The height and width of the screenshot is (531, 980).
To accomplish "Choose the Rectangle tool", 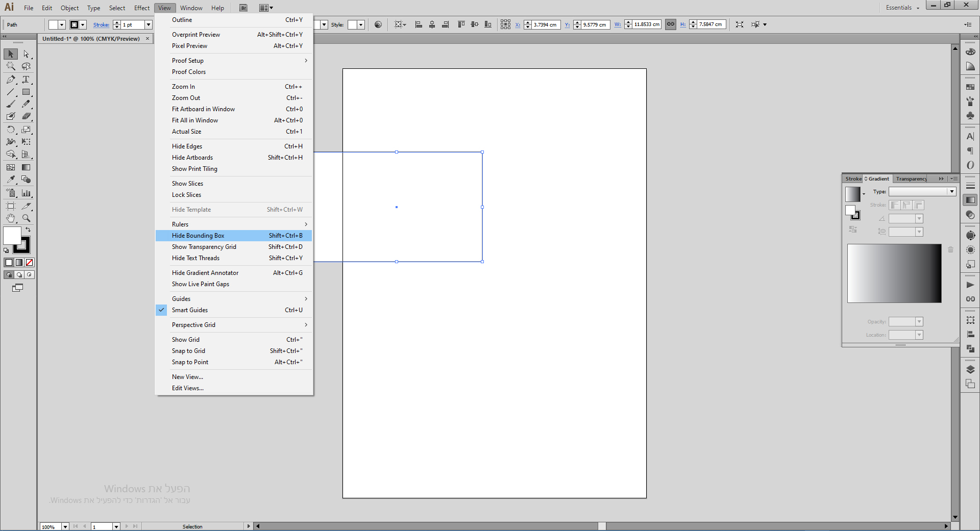I will 26,92.
